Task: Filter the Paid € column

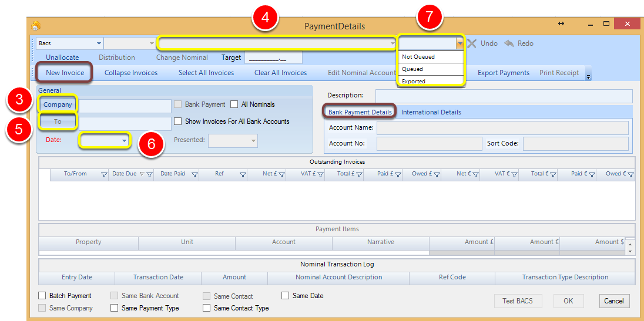Action: pos(592,175)
